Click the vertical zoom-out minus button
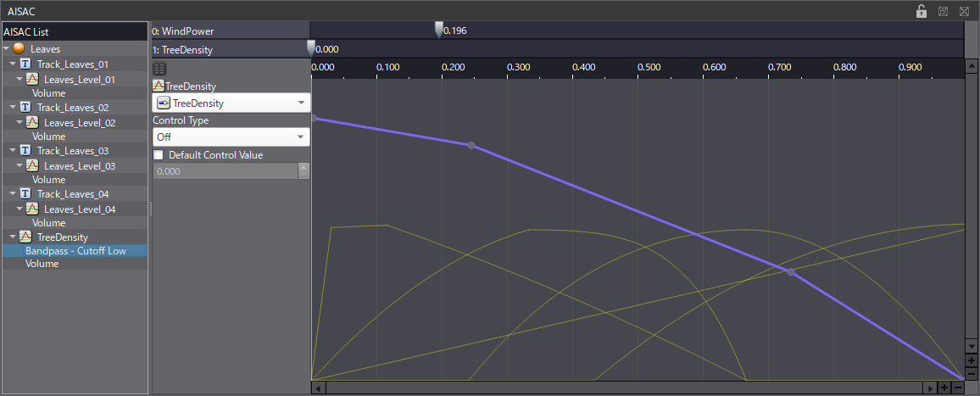Image resolution: width=980 pixels, height=396 pixels. tap(971, 373)
